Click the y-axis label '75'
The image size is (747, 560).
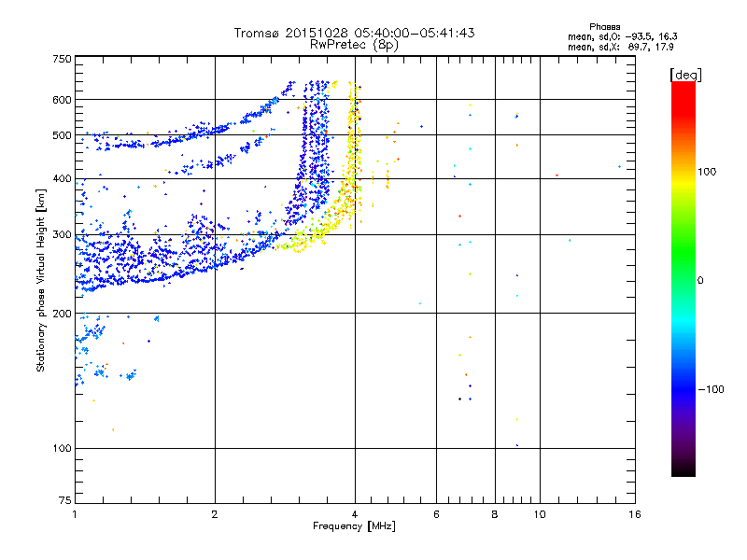65,500
